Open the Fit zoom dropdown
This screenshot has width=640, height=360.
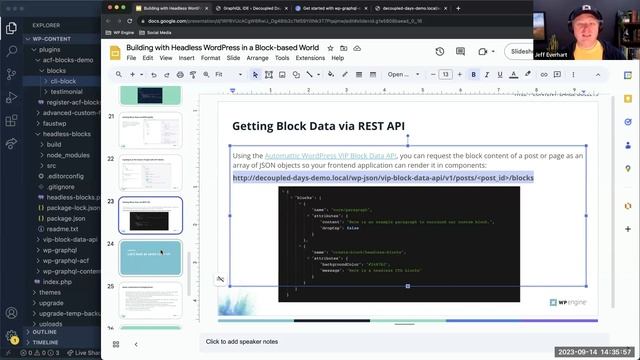229,75
